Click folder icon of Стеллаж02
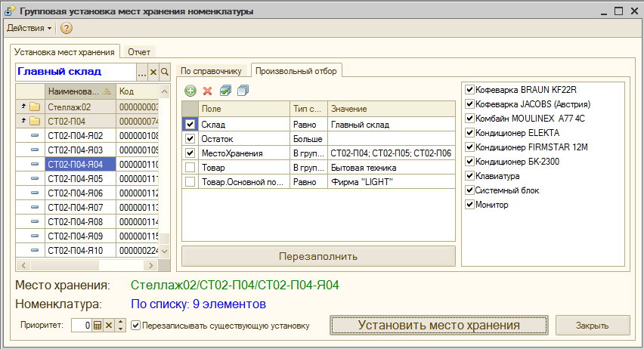The width and height of the screenshot is (644, 349). coord(35,107)
